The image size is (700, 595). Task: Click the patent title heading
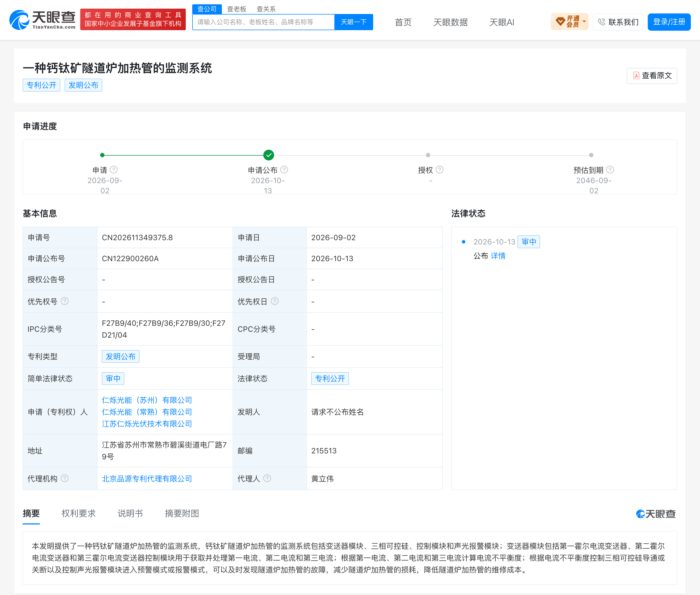click(117, 68)
